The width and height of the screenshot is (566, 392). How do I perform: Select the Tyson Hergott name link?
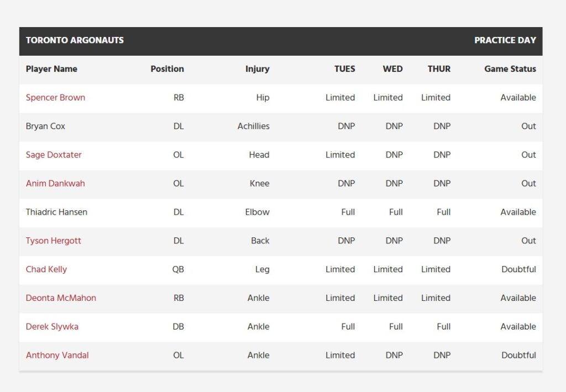[x=53, y=241]
